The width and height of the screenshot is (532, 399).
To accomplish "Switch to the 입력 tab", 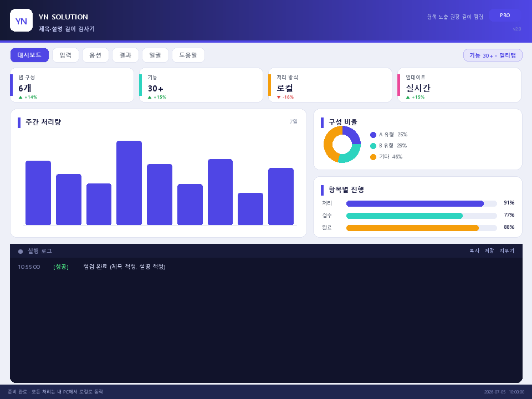I will [x=65, y=55].
